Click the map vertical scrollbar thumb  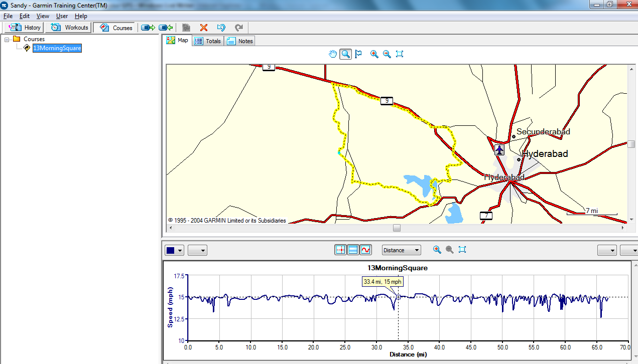click(x=631, y=144)
